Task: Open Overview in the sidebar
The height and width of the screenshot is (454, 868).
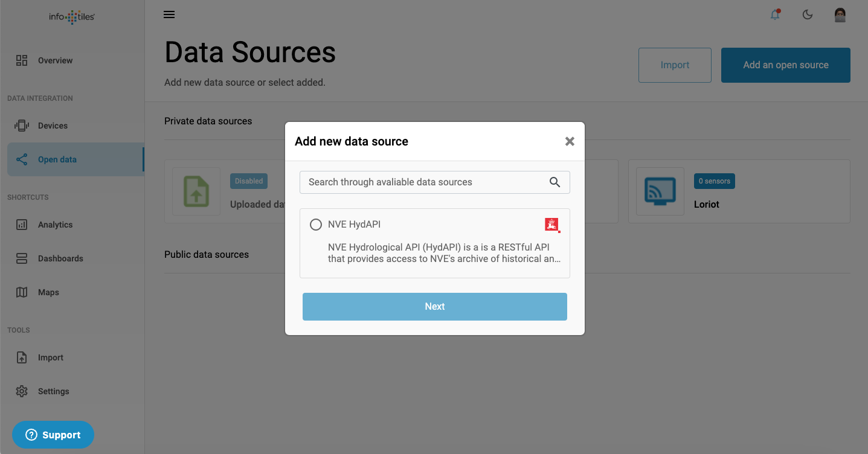Action: pos(55,60)
